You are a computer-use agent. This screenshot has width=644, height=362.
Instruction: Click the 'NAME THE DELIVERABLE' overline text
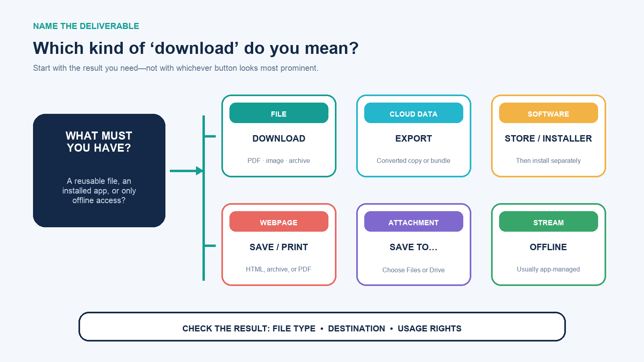pos(86,26)
